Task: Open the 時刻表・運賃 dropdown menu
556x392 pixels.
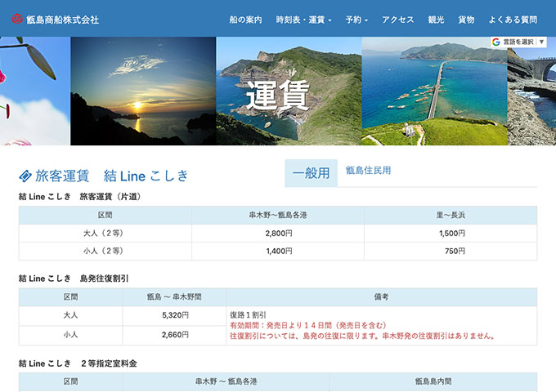Action: click(x=303, y=19)
